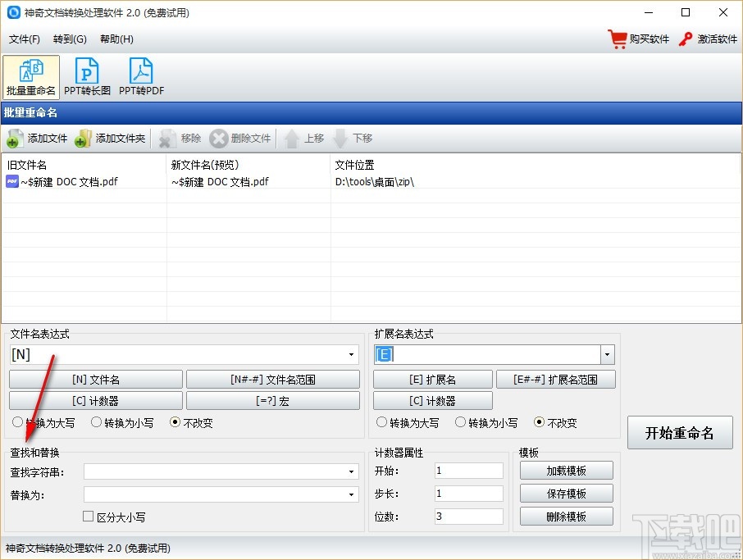Close the application window

point(723,13)
